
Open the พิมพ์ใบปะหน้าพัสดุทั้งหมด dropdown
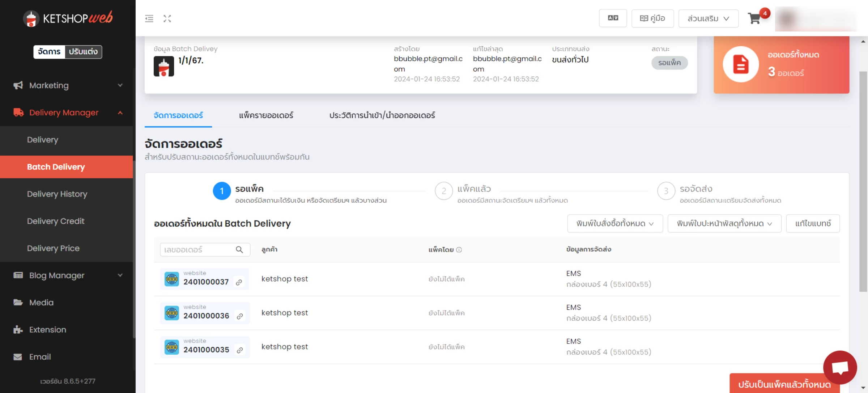point(724,224)
